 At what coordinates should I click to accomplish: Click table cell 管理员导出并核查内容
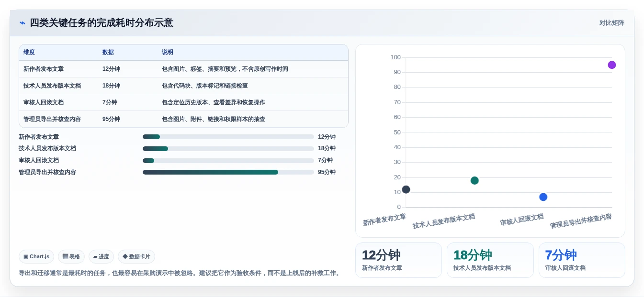click(52, 119)
